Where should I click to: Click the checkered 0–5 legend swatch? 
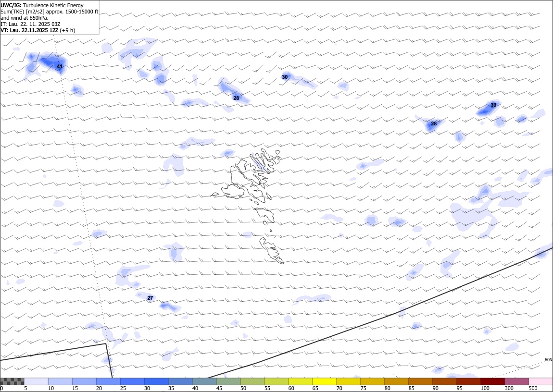click(13, 381)
